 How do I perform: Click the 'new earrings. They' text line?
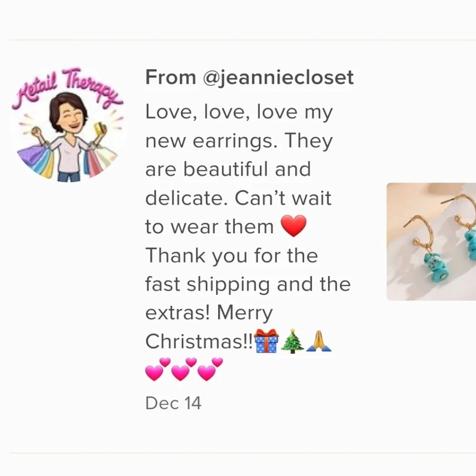(239, 141)
